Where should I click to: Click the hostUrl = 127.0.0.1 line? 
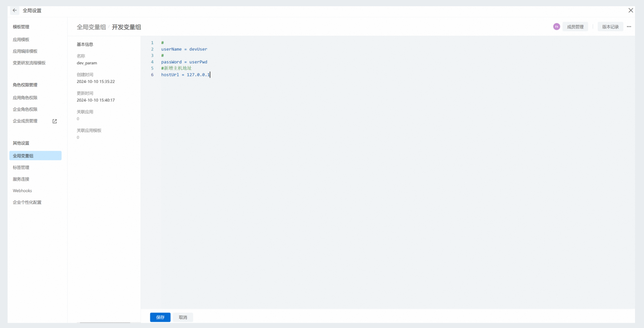click(185, 75)
